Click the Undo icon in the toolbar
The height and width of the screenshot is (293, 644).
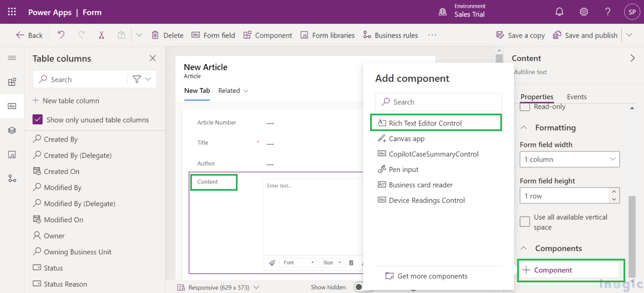60,35
